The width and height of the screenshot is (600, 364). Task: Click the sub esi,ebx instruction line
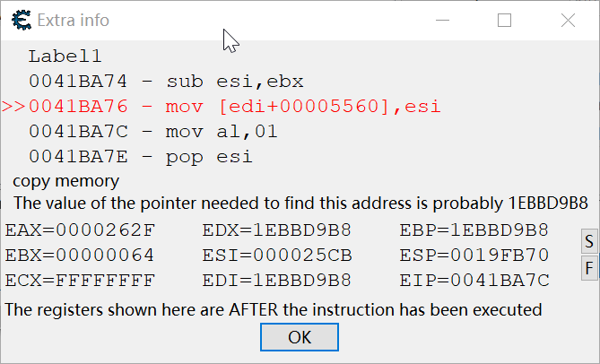tap(166, 81)
